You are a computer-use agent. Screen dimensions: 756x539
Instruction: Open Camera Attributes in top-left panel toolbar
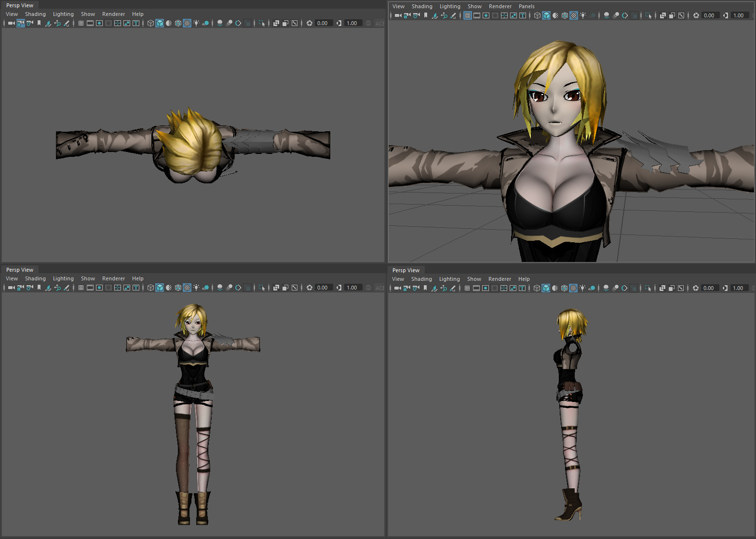(x=30, y=23)
